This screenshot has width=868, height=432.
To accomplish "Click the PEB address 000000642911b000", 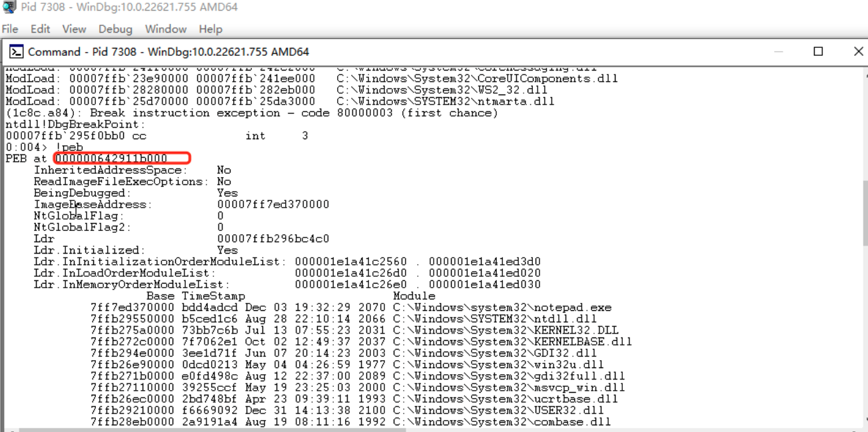I will (111, 158).
